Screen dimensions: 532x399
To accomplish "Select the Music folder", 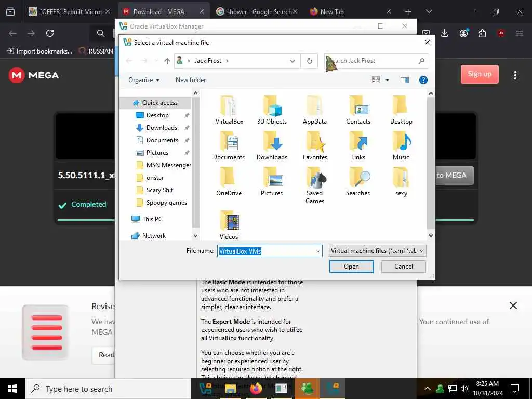I will tap(401, 146).
